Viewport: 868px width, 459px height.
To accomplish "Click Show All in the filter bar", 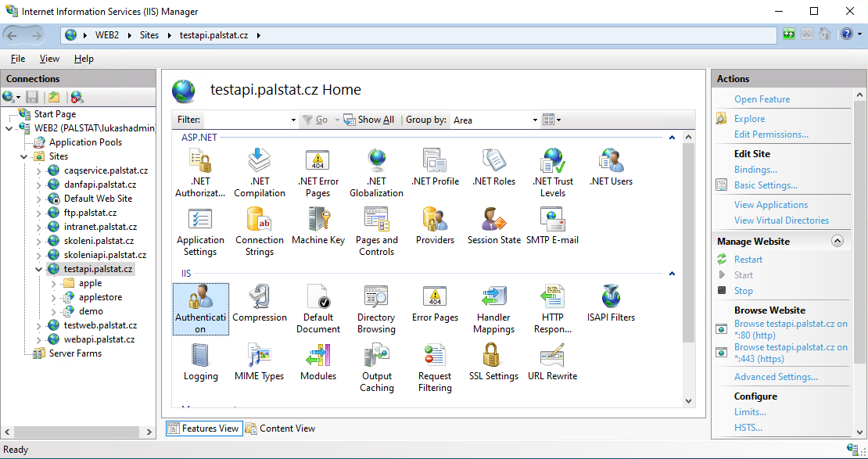I will (x=368, y=120).
